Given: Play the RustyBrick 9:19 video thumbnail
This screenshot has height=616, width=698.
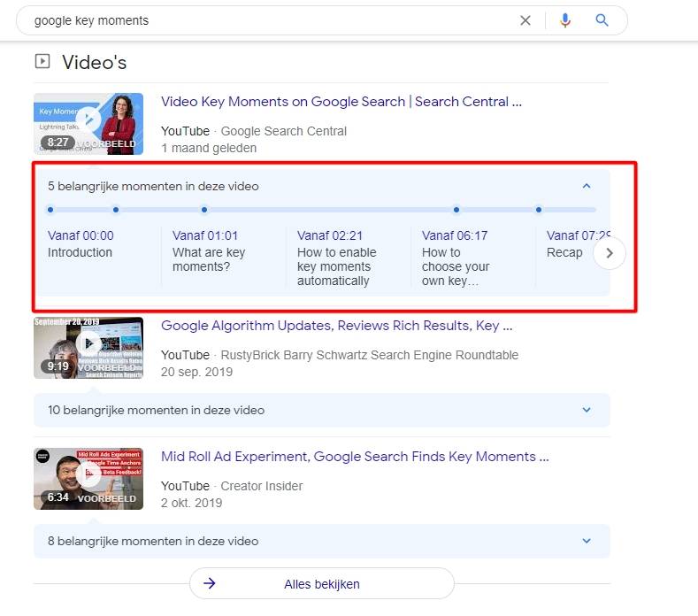Looking at the screenshot, I should click(x=88, y=348).
